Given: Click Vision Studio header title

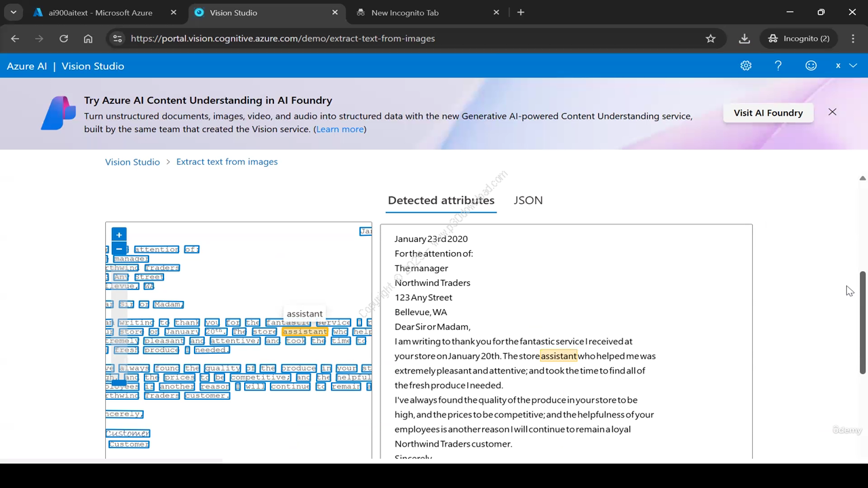Looking at the screenshot, I should [93, 66].
